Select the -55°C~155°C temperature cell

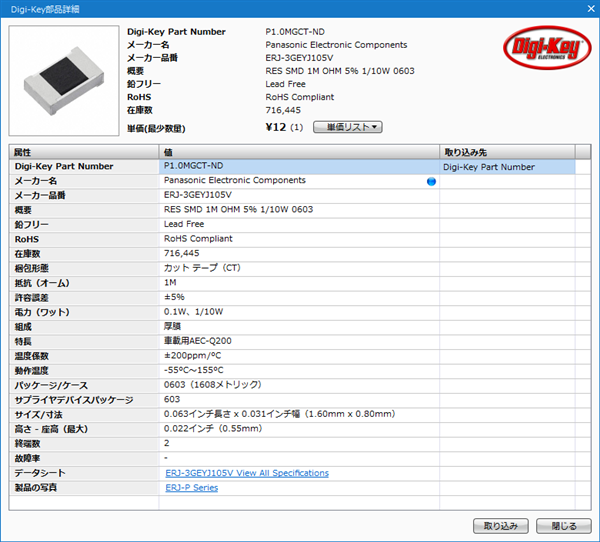pyautogui.click(x=299, y=371)
